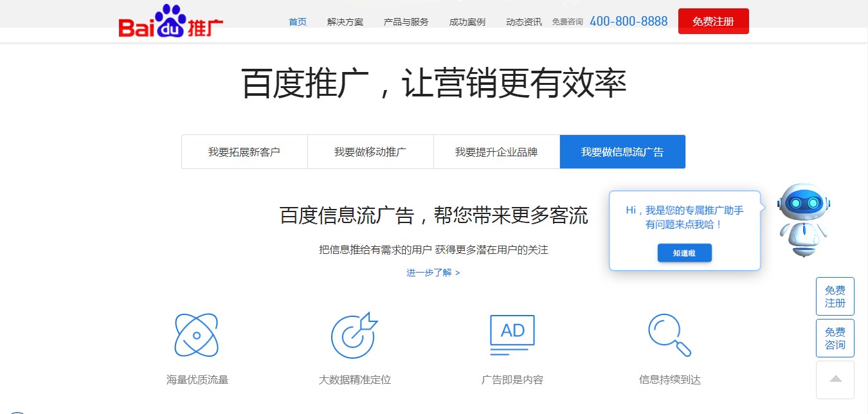868x414 pixels.
Task: Click the 400-800-8888 phone number
Action: tap(629, 21)
